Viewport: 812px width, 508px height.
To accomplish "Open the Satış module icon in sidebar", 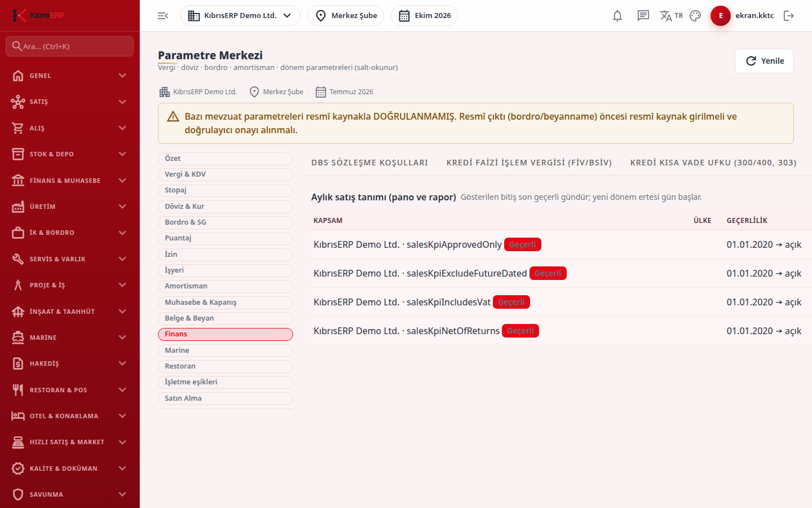I will point(18,102).
